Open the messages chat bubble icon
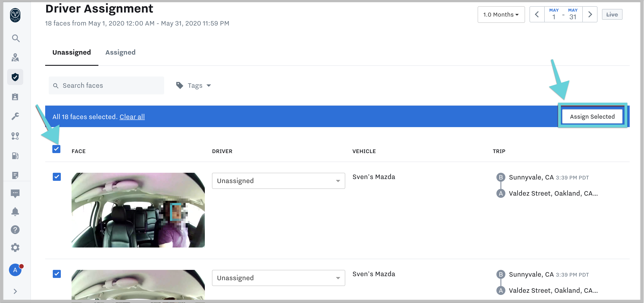644x303 pixels. pyautogui.click(x=15, y=193)
